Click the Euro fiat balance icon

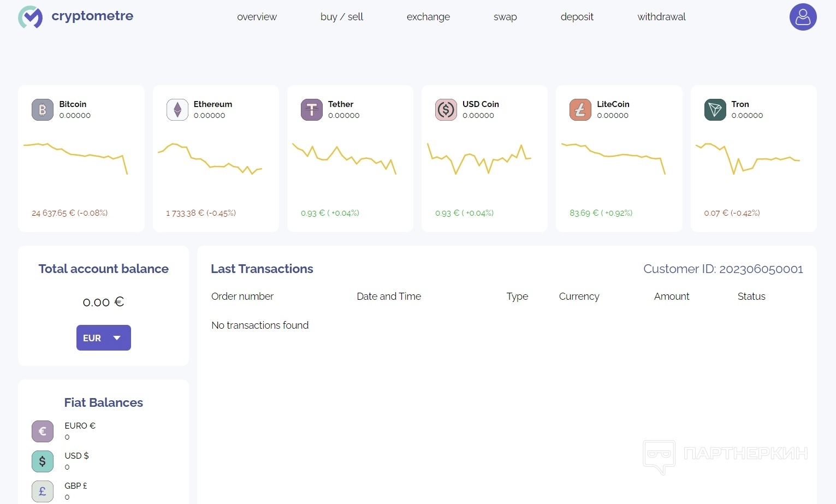pos(43,431)
